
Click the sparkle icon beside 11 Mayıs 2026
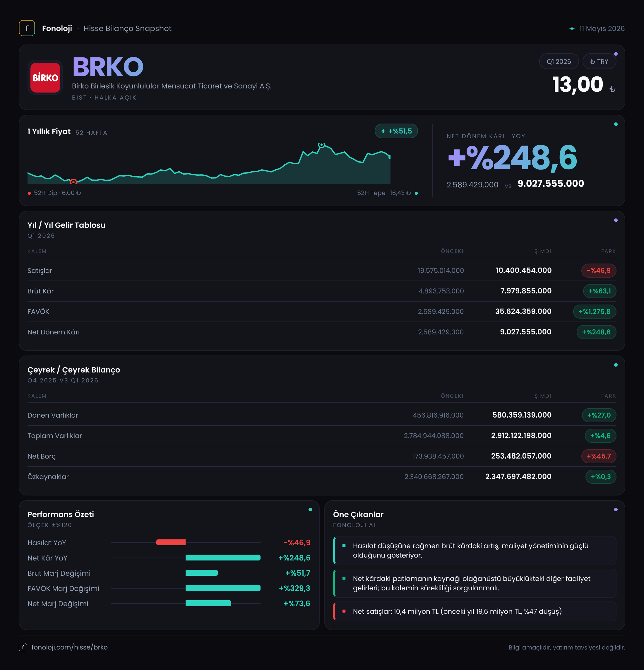(x=572, y=29)
